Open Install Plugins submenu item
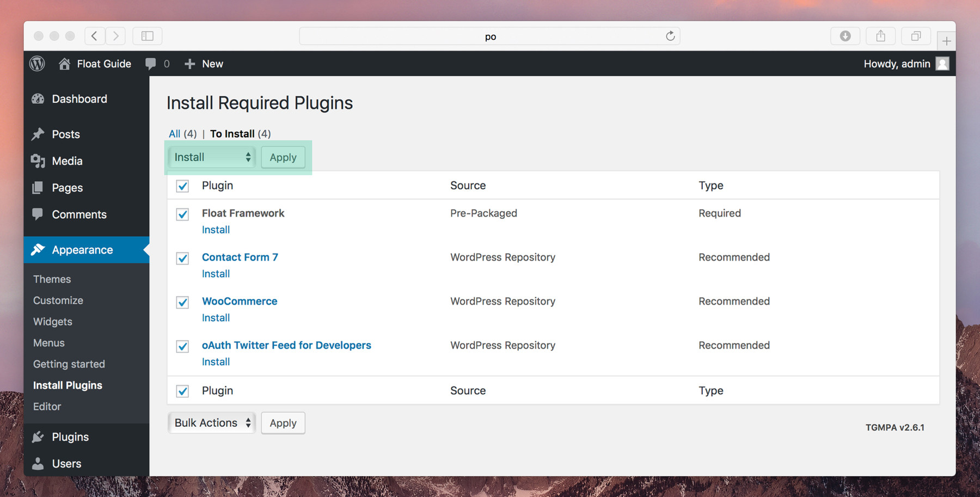 (68, 385)
